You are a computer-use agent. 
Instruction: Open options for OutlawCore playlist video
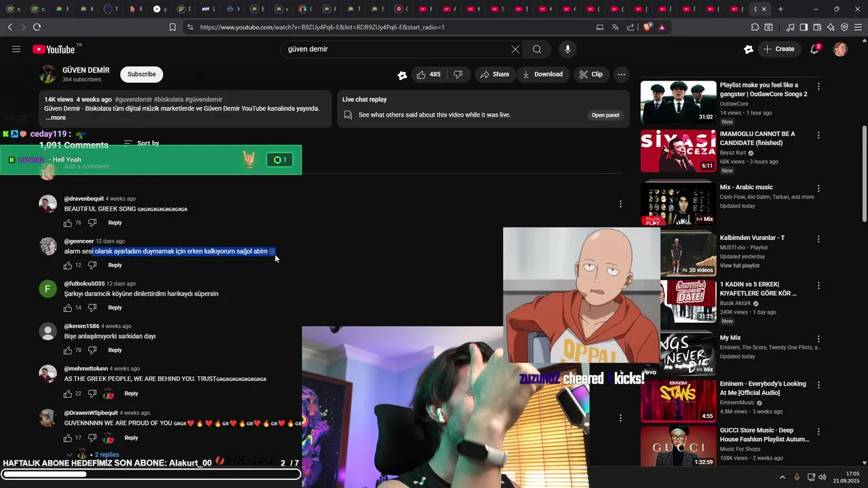click(818, 87)
